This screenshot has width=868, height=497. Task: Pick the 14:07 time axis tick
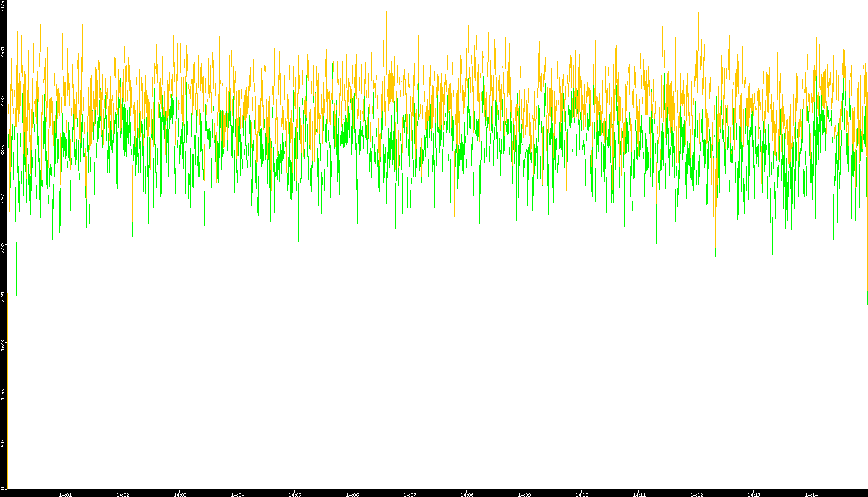point(409,495)
